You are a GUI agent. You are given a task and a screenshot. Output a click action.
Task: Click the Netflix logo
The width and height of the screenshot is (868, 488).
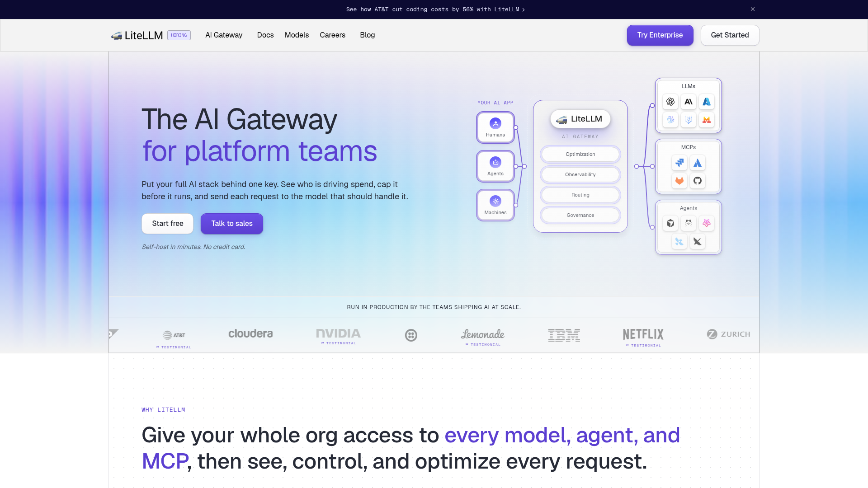pos(643,334)
